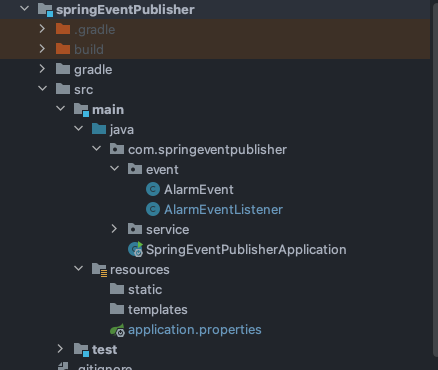The width and height of the screenshot is (438, 370).
Task: Expand the test folder
Action: 60,349
